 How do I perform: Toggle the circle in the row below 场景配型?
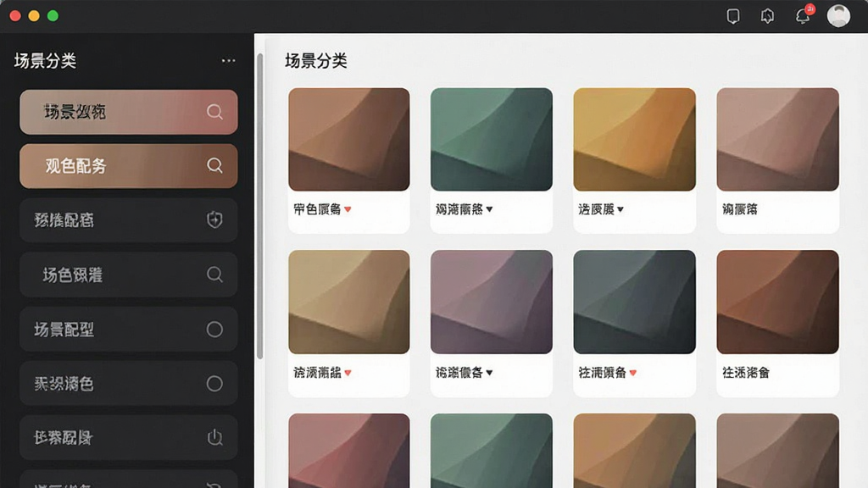pos(214,384)
